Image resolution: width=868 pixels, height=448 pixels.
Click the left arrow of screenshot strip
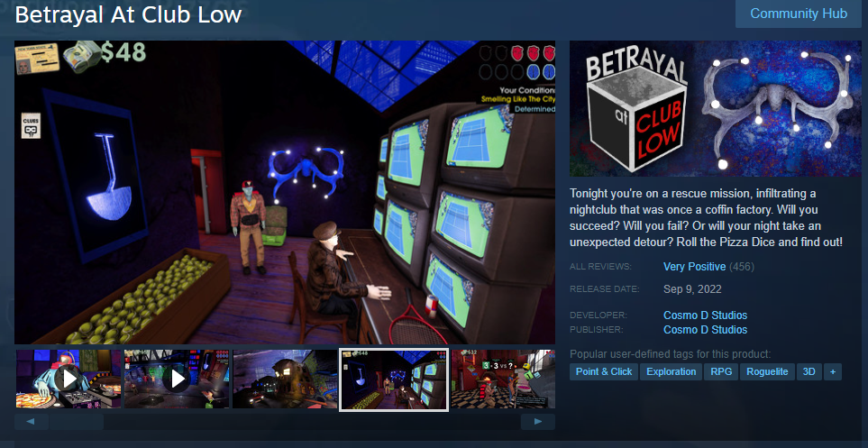31,422
